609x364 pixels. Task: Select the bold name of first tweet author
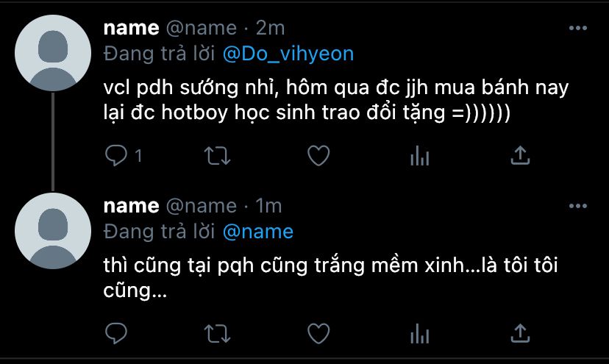tap(131, 29)
